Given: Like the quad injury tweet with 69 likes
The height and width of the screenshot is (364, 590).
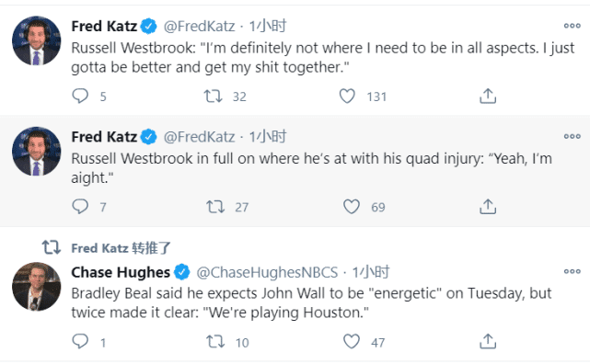Looking at the screenshot, I should [x=352, y=207].
